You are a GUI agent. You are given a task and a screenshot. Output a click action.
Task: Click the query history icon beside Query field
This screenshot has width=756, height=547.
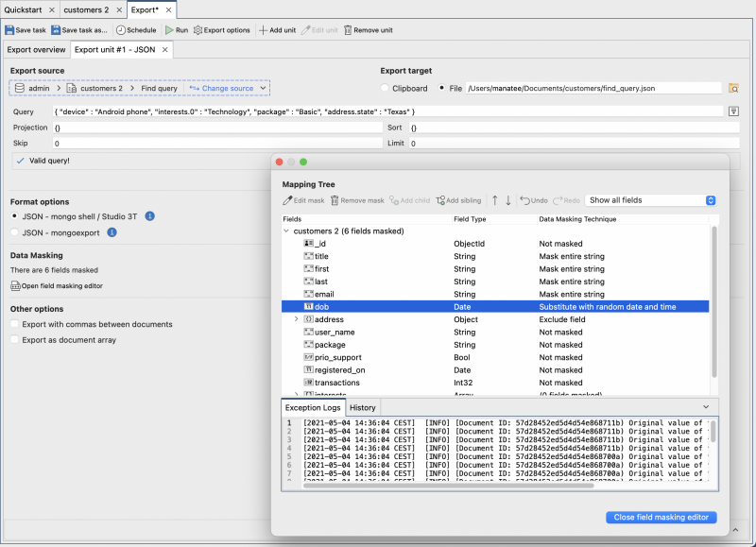click(733, 111)
